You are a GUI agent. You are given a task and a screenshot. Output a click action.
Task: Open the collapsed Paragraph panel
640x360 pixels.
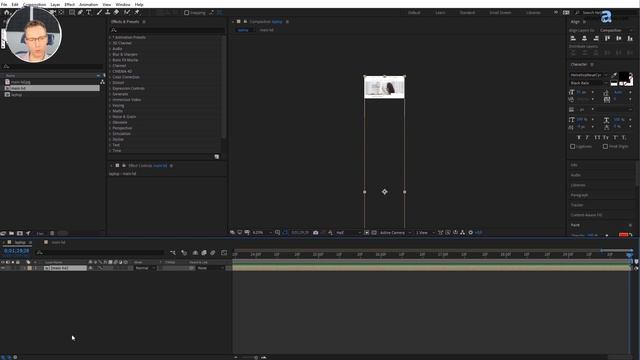click(x=580, y=195)
